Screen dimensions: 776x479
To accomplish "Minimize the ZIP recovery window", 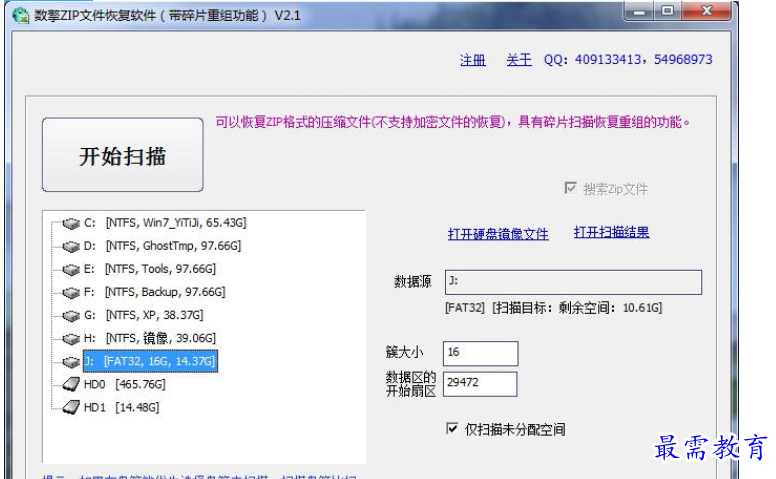I will coord(639,11).
